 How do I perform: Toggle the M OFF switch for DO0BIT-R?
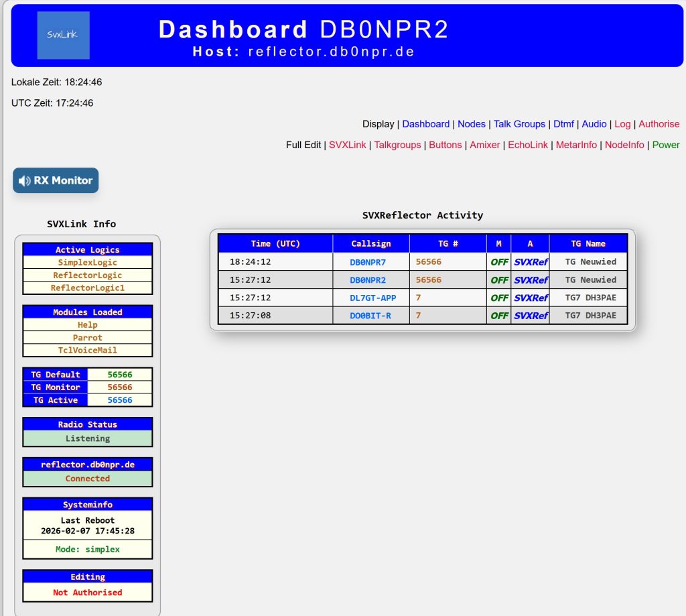tap(498, 315)
